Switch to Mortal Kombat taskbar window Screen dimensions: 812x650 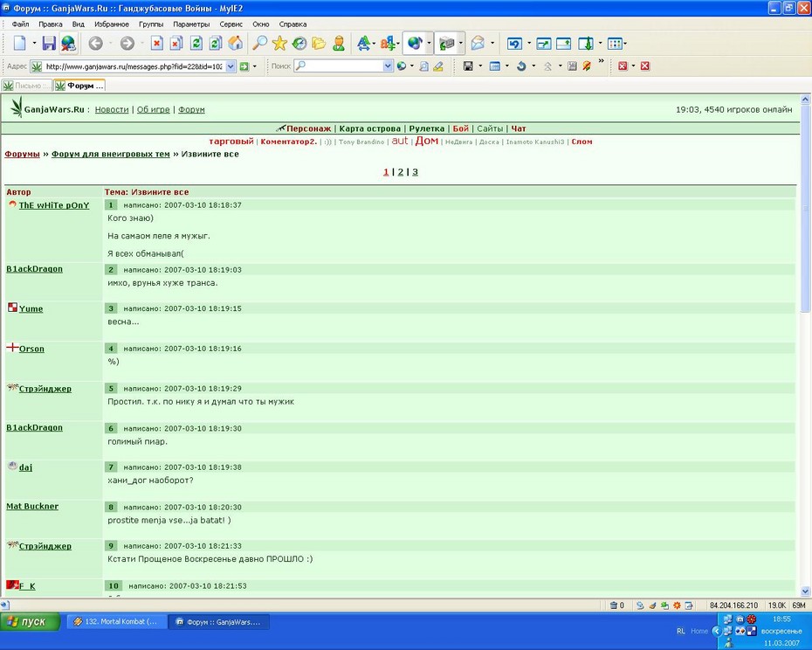click(x=116, y=621)
